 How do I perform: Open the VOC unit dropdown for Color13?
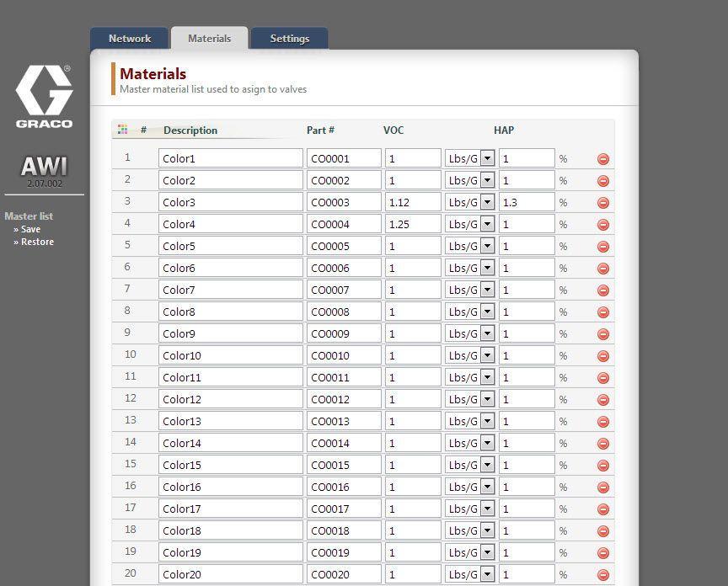pyautogui.click(x=469, y=421)
